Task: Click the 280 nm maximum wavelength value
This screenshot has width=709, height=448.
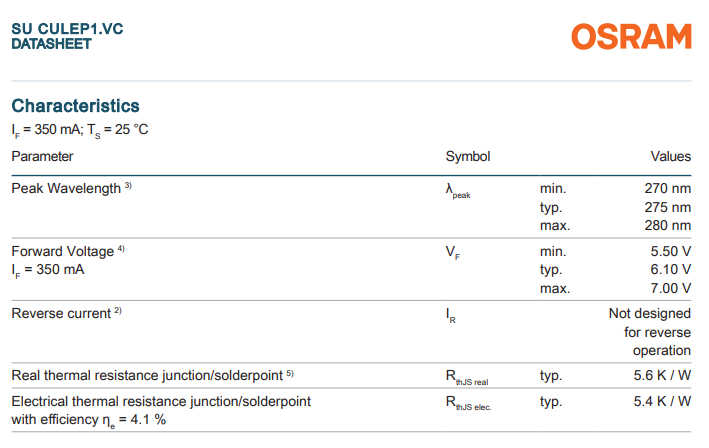Action: [668, 225]
